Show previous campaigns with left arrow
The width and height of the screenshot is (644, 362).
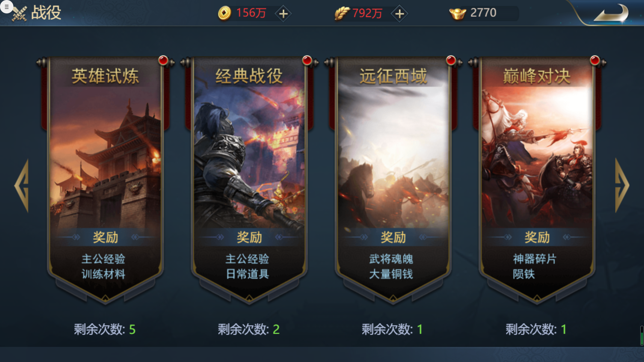pyautogui.click(x=22, y=185)
